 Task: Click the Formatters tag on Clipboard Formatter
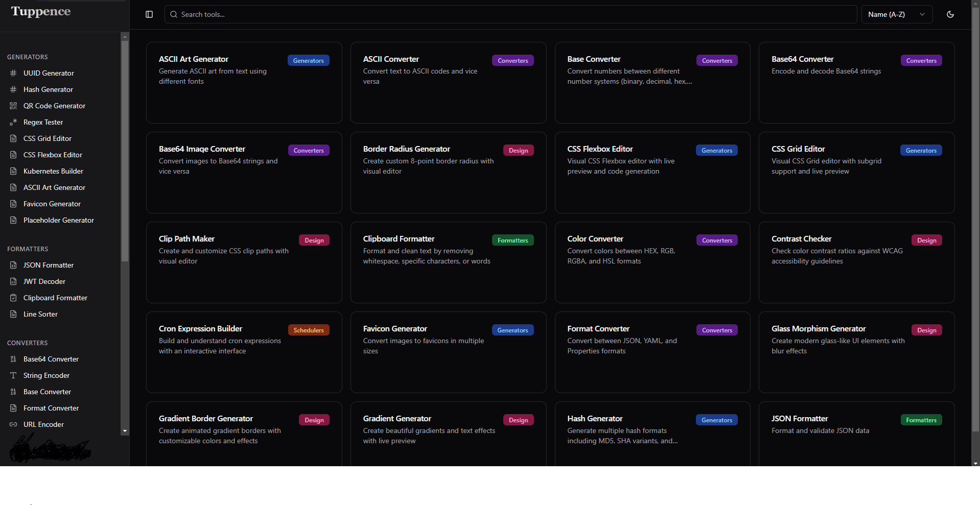click(x=512, y=241)
